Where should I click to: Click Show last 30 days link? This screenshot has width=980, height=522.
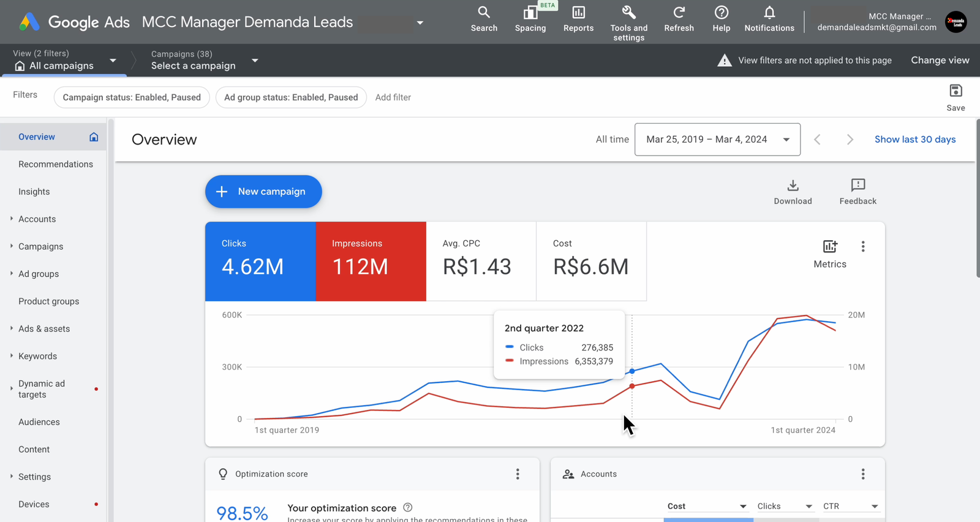click(x=915, y=140)
